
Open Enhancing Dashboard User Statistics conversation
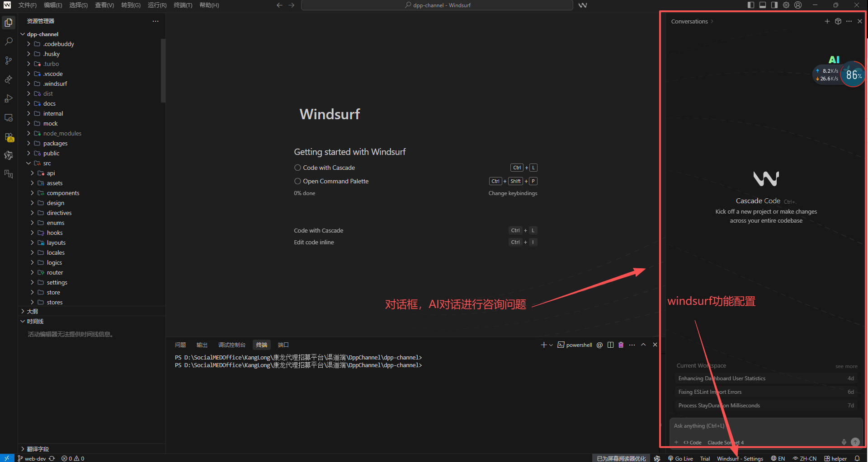[x=766, y=378]
